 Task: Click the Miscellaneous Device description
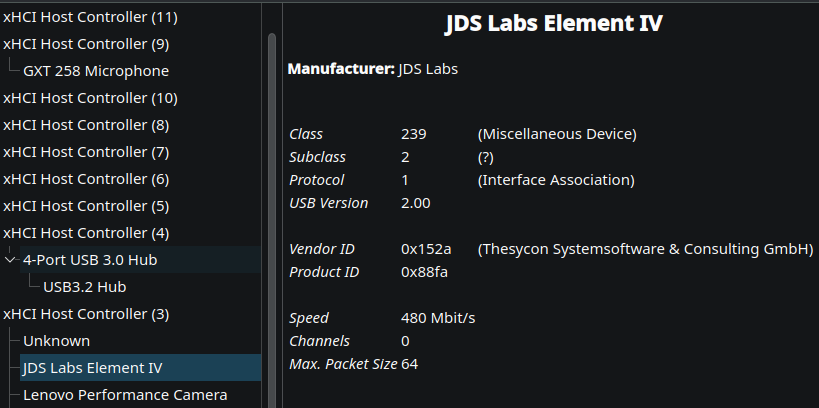point(557,134)
